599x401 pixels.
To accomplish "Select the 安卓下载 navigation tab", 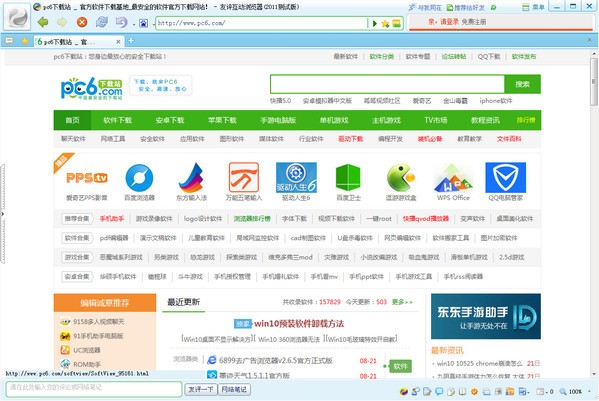I will pos(170,120).
